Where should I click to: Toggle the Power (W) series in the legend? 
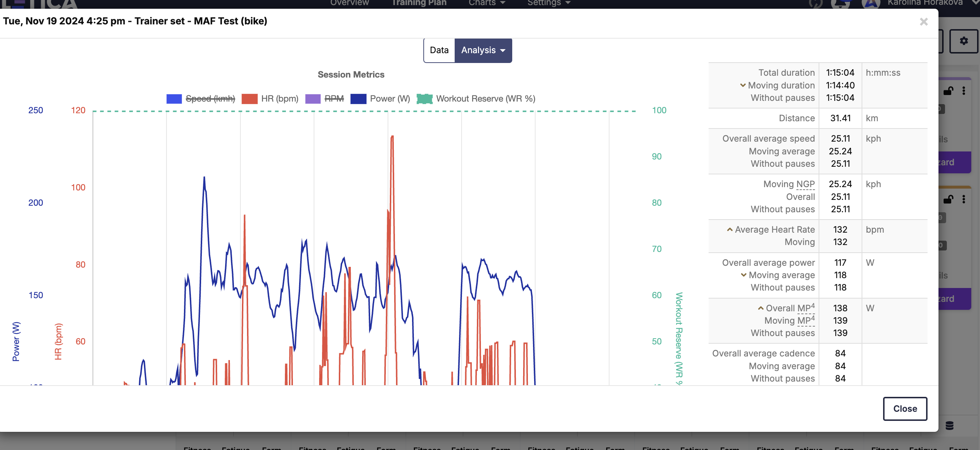pos(380,99)
